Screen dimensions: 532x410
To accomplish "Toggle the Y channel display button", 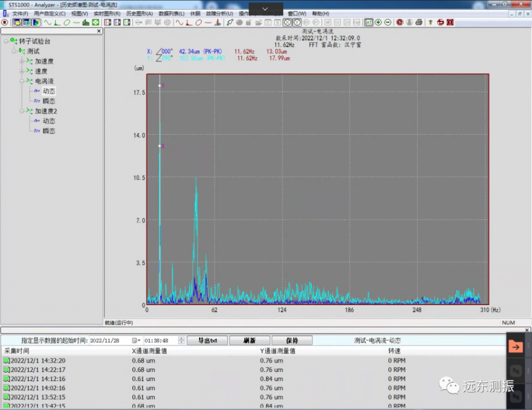I will [x=297, y=22].
